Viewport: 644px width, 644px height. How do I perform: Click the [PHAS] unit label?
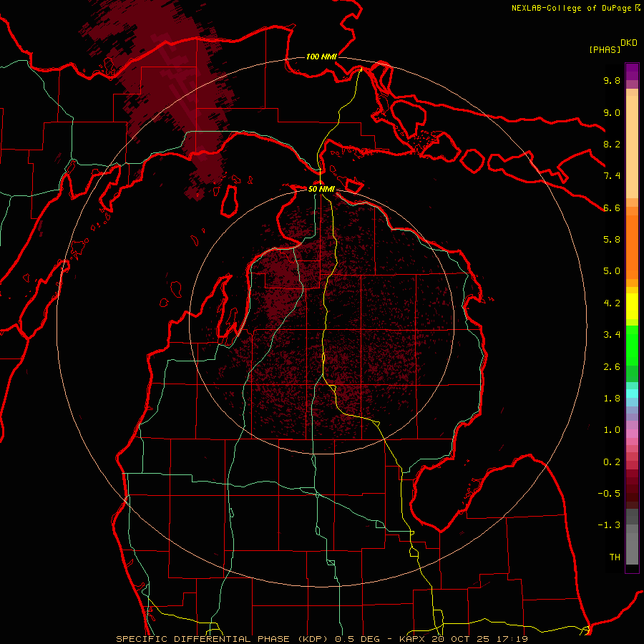pyautogui.click(x=605, y=49)
